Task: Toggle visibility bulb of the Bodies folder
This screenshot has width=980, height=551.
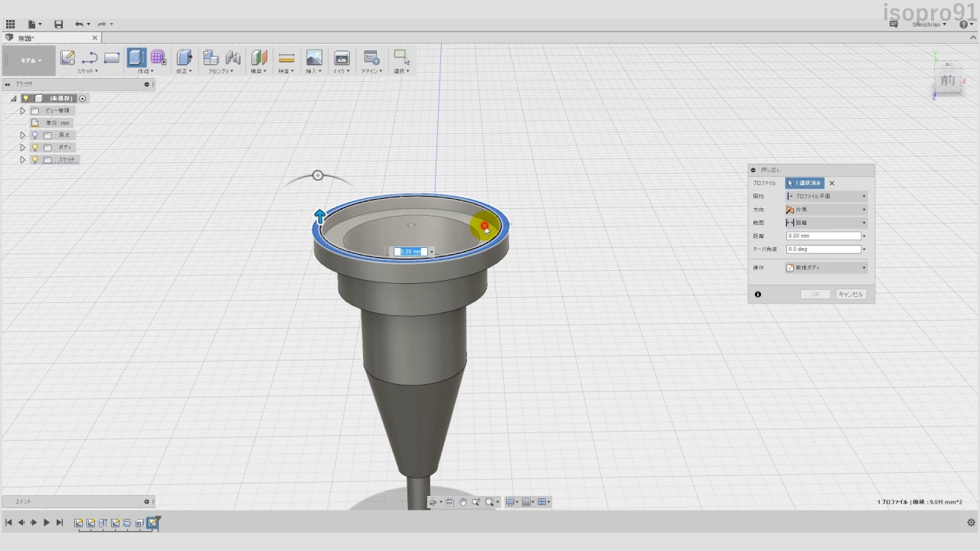Action: (x=34, y=147)
